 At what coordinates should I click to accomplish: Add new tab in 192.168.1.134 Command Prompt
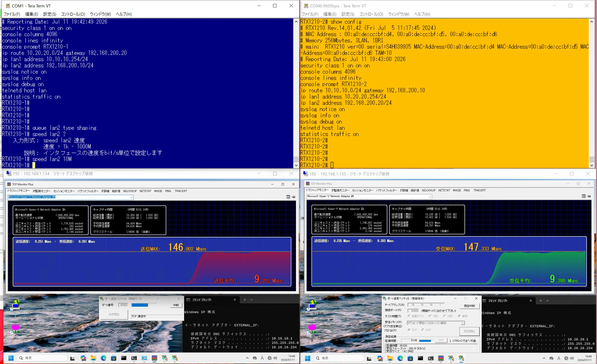245,300
